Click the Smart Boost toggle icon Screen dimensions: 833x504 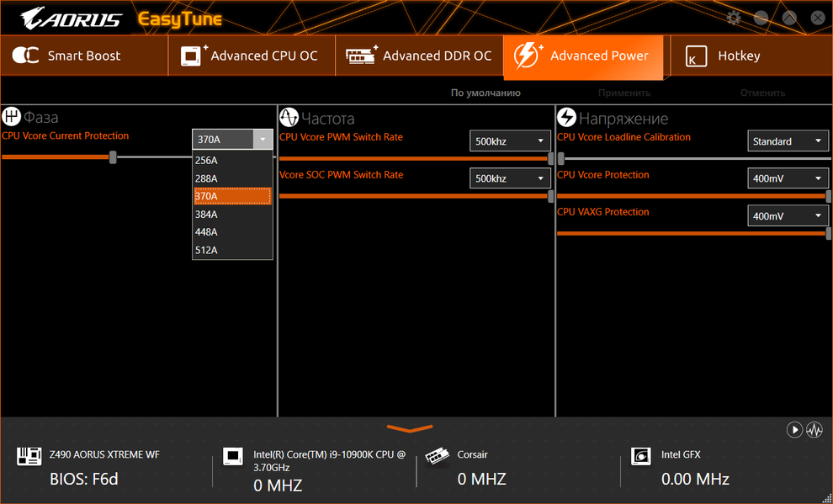[x=25, y=56]
